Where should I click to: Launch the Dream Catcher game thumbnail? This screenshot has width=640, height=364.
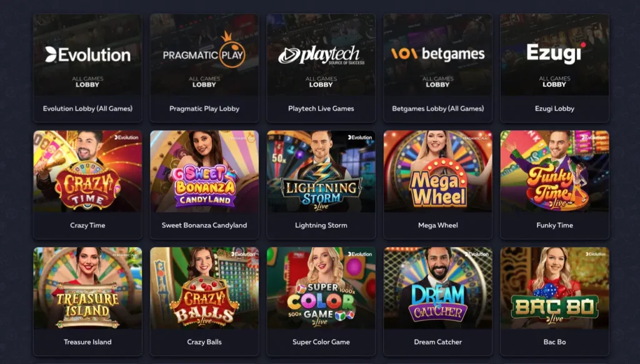[438, 288]
